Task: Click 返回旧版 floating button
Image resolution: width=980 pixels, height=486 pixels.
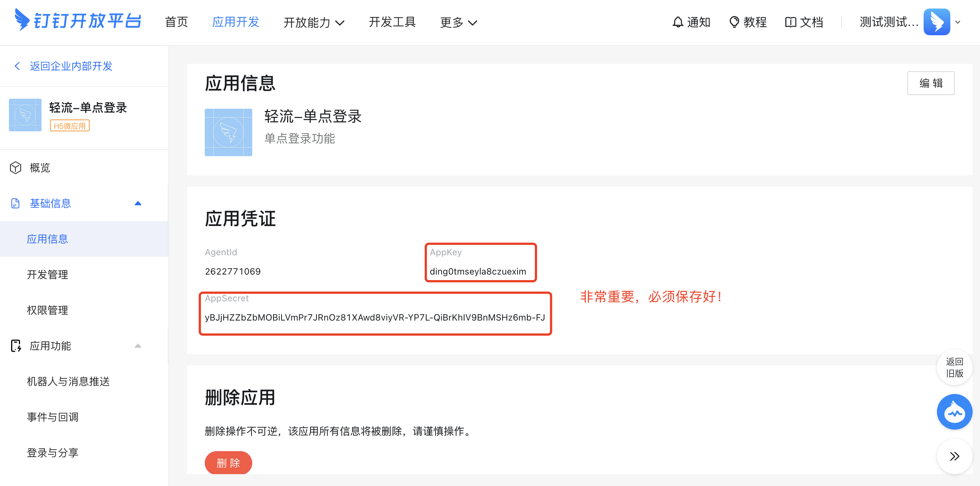Action: 954,367
